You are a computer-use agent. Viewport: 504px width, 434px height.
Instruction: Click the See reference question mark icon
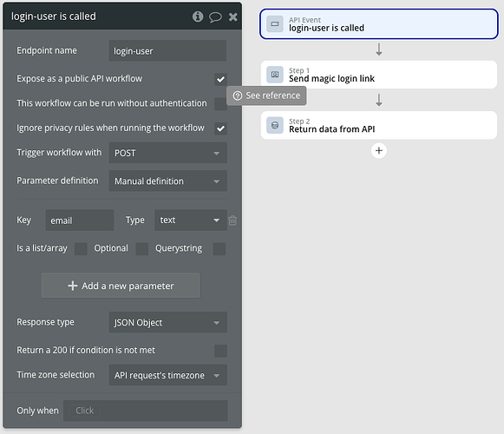click(238, 95)
